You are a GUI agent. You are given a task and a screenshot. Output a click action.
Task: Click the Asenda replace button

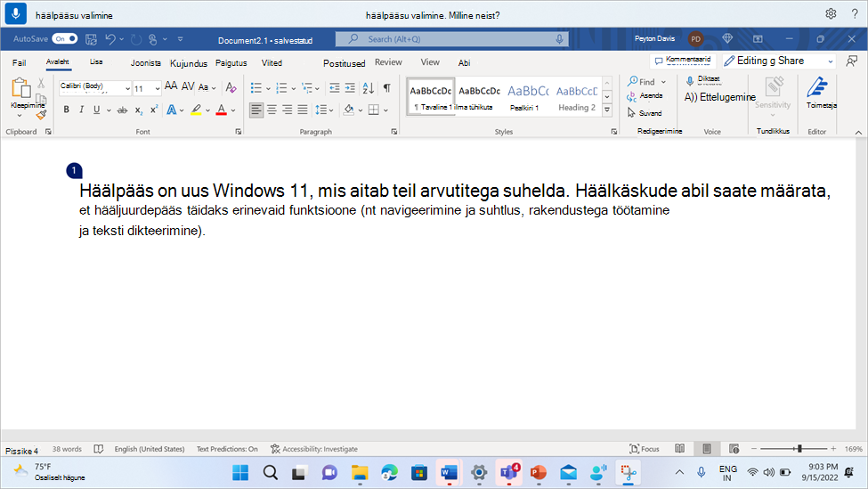(x=645, y=96)
